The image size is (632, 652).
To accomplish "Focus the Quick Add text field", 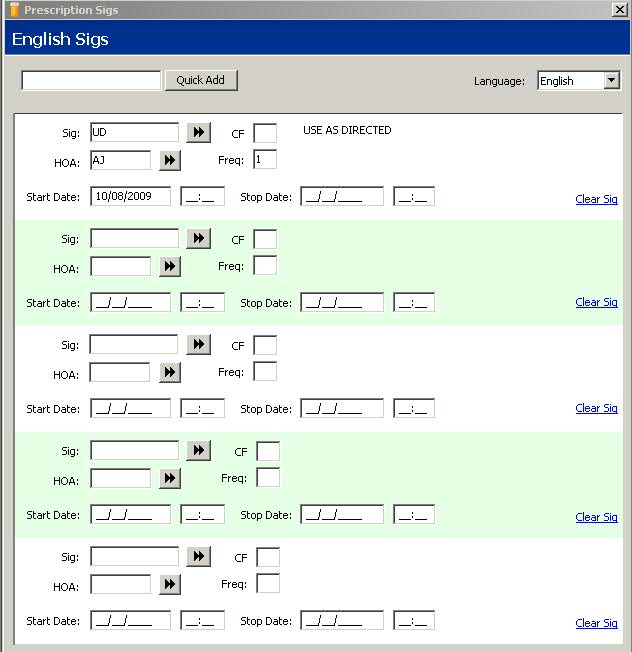I will pos(91,80).
